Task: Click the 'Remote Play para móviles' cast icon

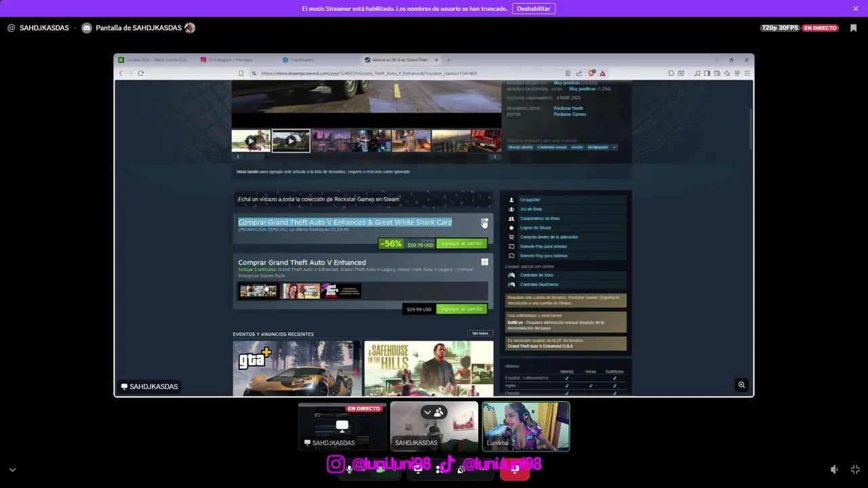Action: 511,247
